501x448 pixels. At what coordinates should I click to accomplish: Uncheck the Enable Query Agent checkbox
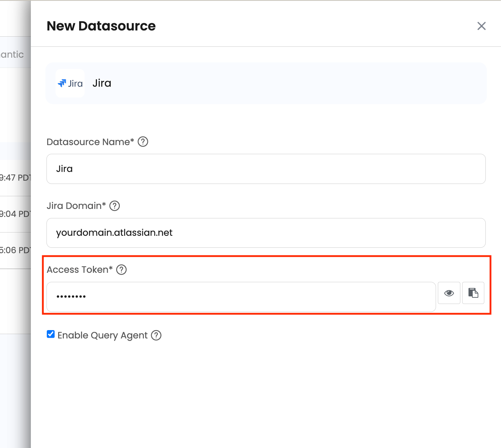(x=51, y=334)
